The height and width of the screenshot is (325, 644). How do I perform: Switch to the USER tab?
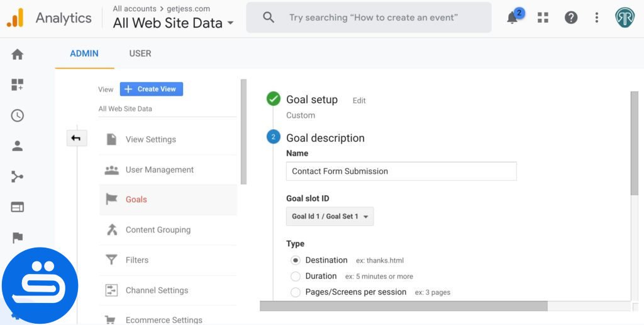click(x=140, y=54)
